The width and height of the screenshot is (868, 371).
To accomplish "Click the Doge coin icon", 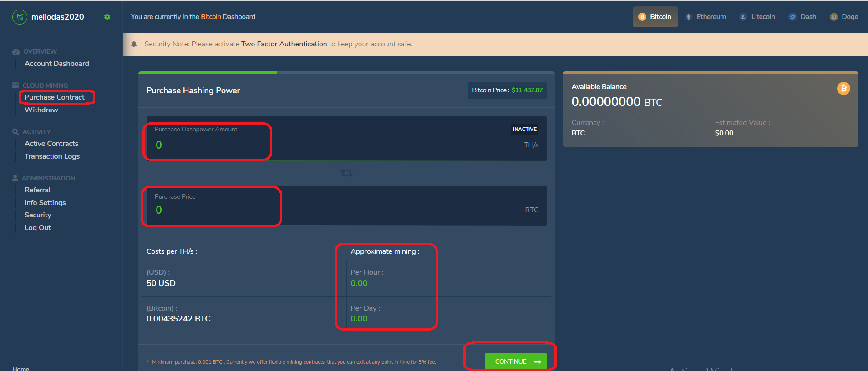I will pos(834,17).
